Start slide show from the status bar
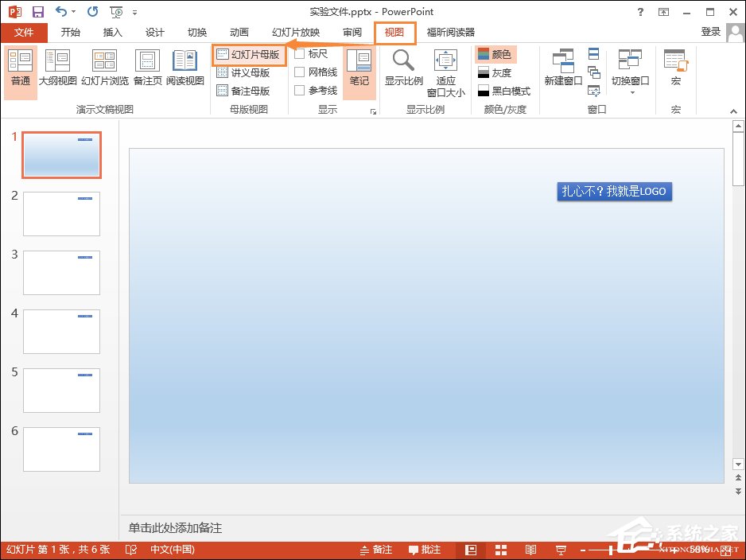746x560 pixels. pyautogui.click(x=561, y=549)
